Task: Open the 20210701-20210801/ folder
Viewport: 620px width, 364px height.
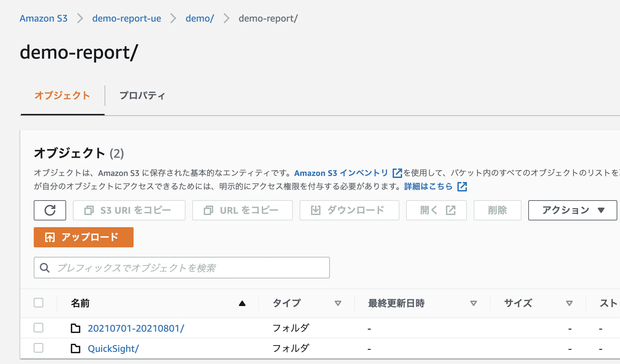Action: tap(136, 328)
